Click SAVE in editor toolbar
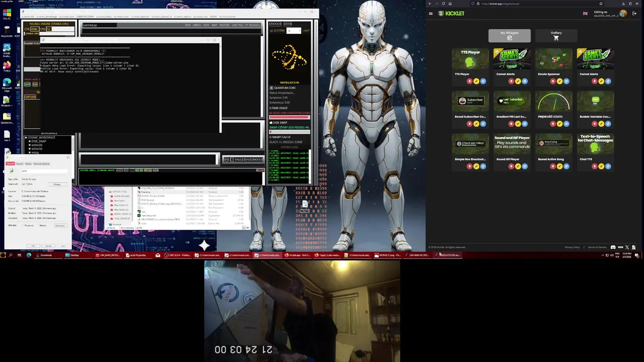 pos(206,25)
